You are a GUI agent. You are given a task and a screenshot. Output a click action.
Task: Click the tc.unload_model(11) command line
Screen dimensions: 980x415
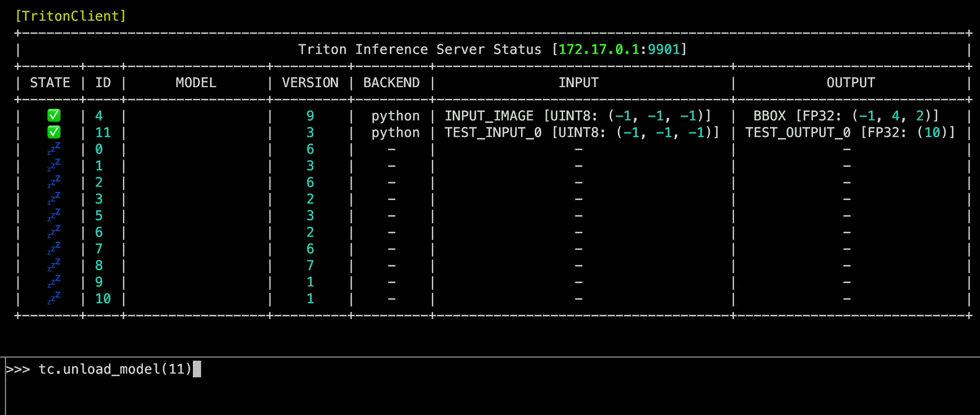pos(116,369)
